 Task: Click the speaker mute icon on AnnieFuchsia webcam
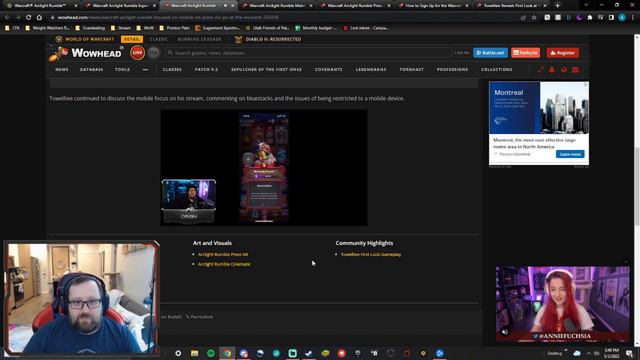[x=505, y=332]
